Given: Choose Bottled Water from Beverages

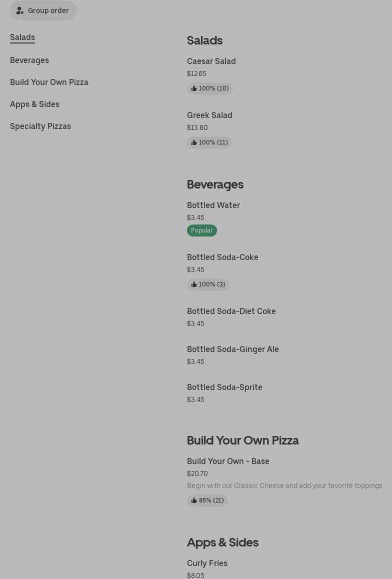Looking at the screenshot, I should click(213, 205).
